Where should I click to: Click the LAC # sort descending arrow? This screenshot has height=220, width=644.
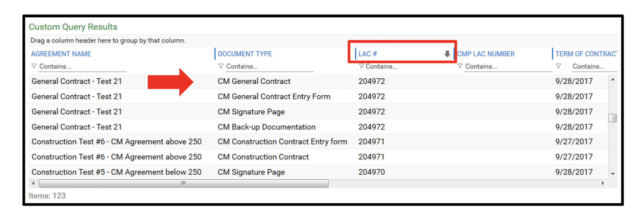point(447,54)
